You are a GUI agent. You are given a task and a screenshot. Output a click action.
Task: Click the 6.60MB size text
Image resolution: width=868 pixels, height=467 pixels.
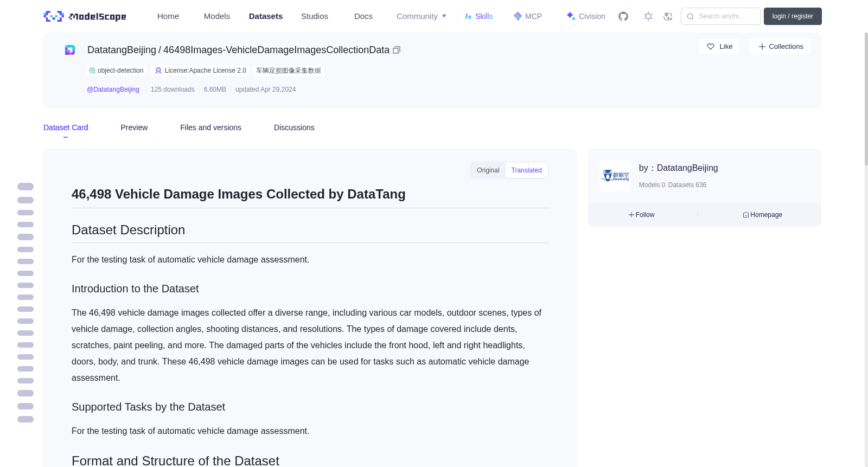215,89
